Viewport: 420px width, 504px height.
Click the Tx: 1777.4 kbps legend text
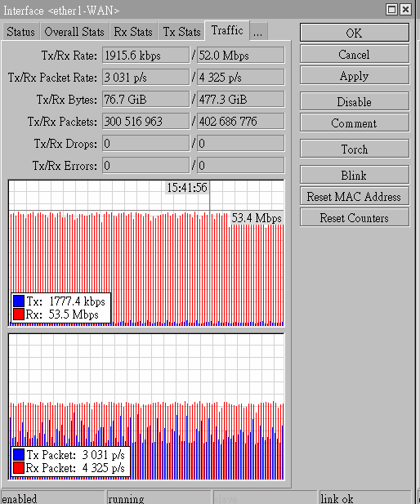point(65,301)
